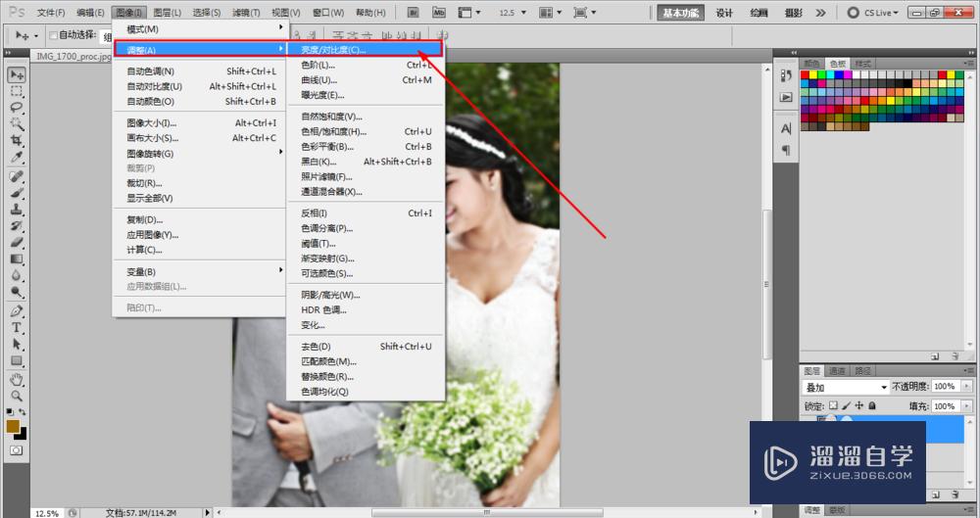
Task: Select the Move tool in toolbox
Action: point(17,75)
